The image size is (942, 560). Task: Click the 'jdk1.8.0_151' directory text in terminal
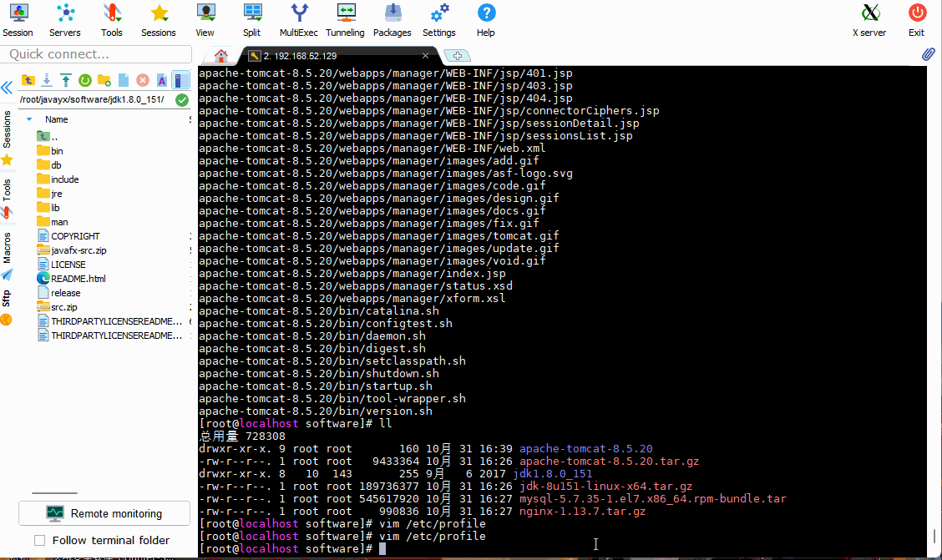click(553, 473)
